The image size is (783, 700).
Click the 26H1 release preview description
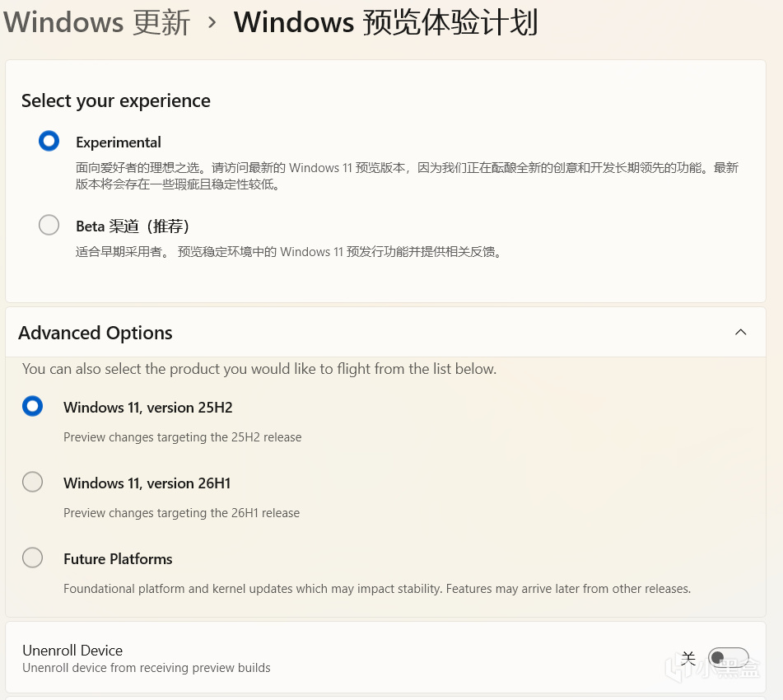point(181,513)
